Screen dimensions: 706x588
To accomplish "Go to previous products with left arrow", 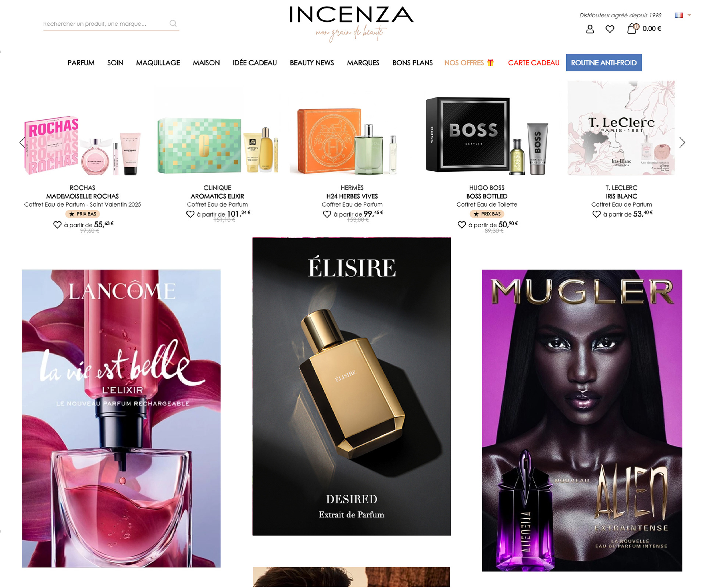I will click(x=22, y=143).
